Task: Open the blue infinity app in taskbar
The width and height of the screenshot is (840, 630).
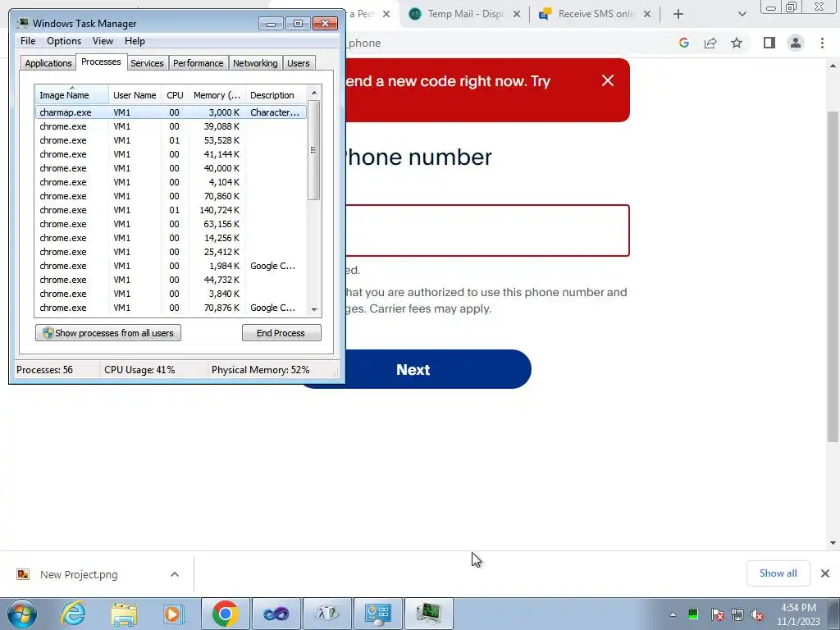Action: tap(276, 614)
